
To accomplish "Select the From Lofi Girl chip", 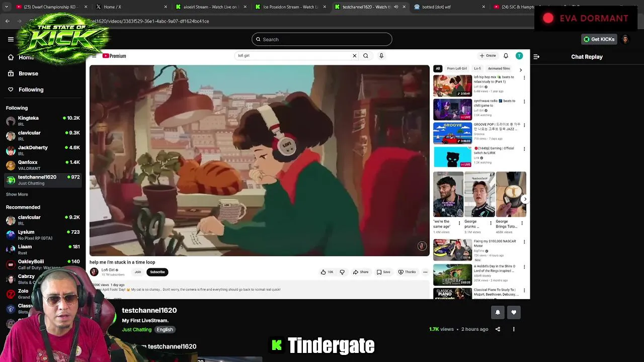I will (x=457, y=68).
